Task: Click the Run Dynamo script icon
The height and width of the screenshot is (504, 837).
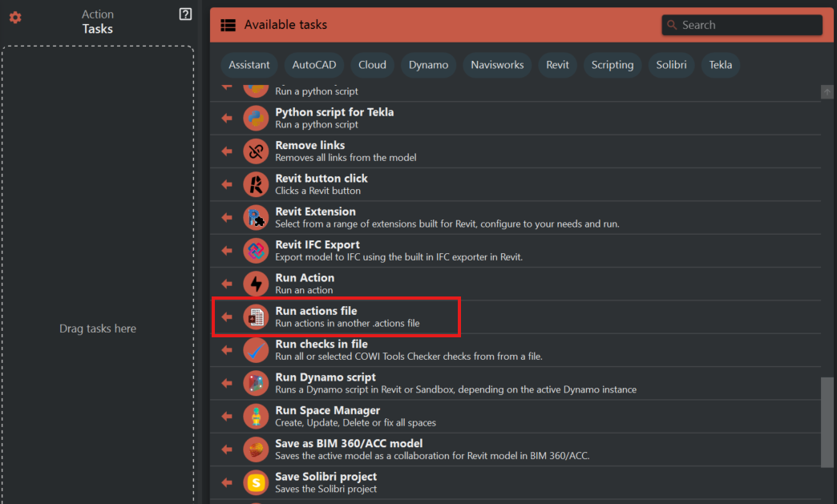Action: click(256, 383)
